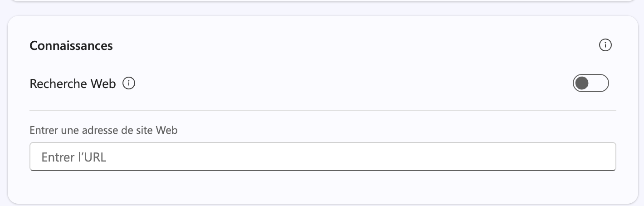This screenshot has height=206, width=644.
Task: Click the Entrer l'URL input field
Action: (x=322, y=157)
